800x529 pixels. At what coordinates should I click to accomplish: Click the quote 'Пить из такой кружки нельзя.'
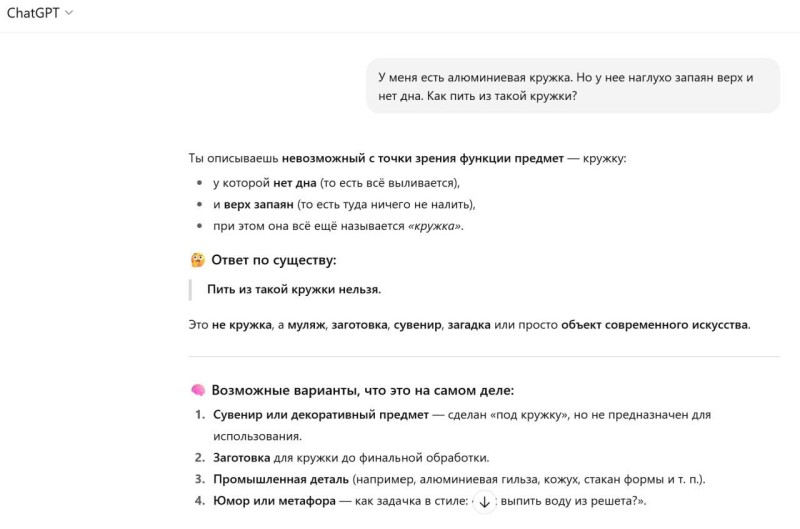(x=294, y=289)
